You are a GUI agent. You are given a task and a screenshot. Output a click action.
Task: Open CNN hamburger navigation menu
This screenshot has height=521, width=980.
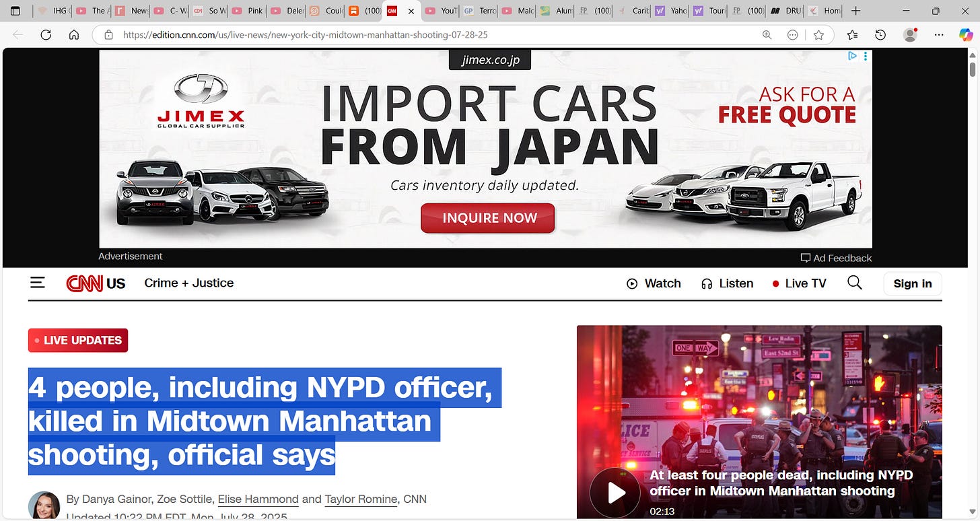(38, 283)
